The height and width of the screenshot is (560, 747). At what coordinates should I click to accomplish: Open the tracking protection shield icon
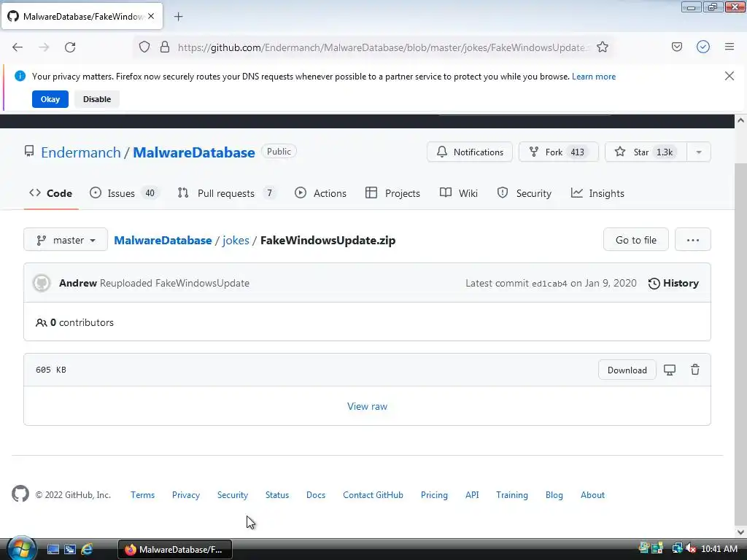point(144,47)
